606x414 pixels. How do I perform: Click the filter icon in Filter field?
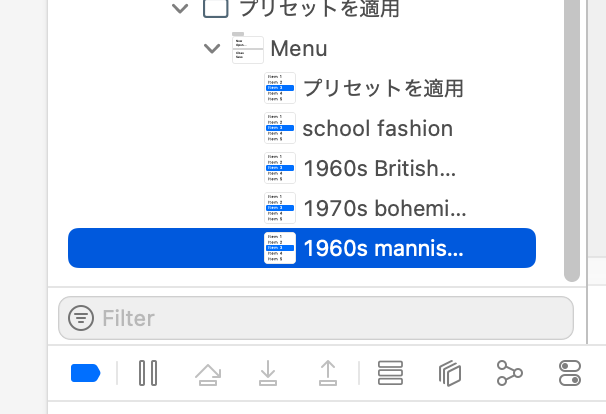81,318
